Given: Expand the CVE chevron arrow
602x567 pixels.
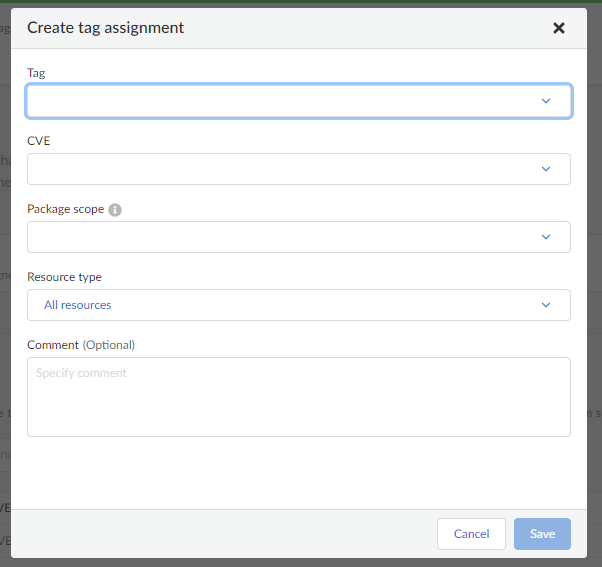Looking at the screenshot, I should coord(546,169).
